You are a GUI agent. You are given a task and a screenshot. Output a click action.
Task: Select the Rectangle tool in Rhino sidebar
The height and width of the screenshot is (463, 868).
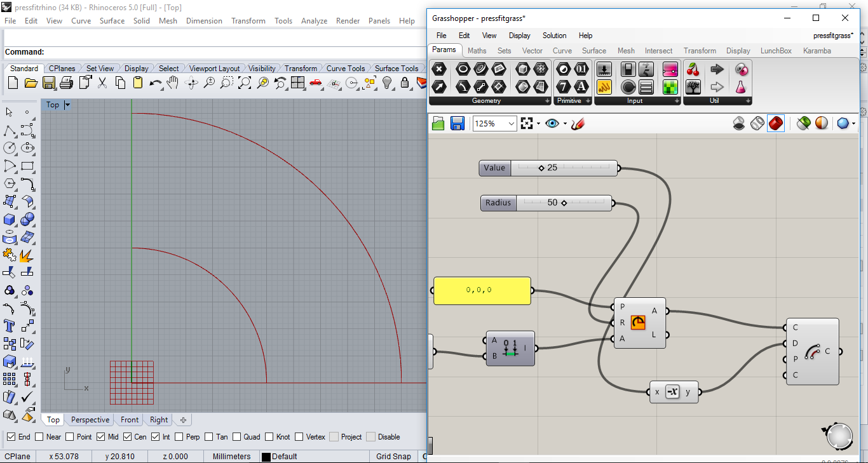27,166
